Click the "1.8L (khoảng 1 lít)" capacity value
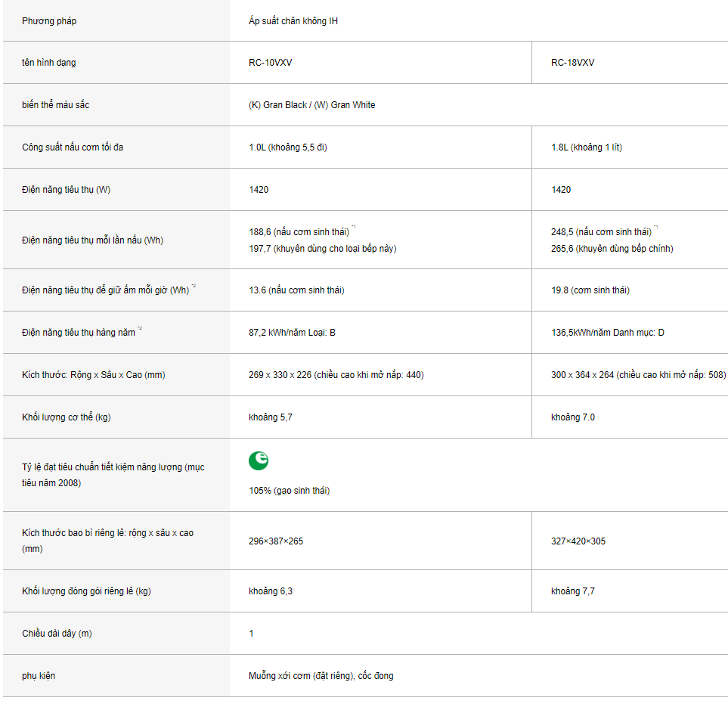The image size is (728, 710). click(x=587, y=147)
